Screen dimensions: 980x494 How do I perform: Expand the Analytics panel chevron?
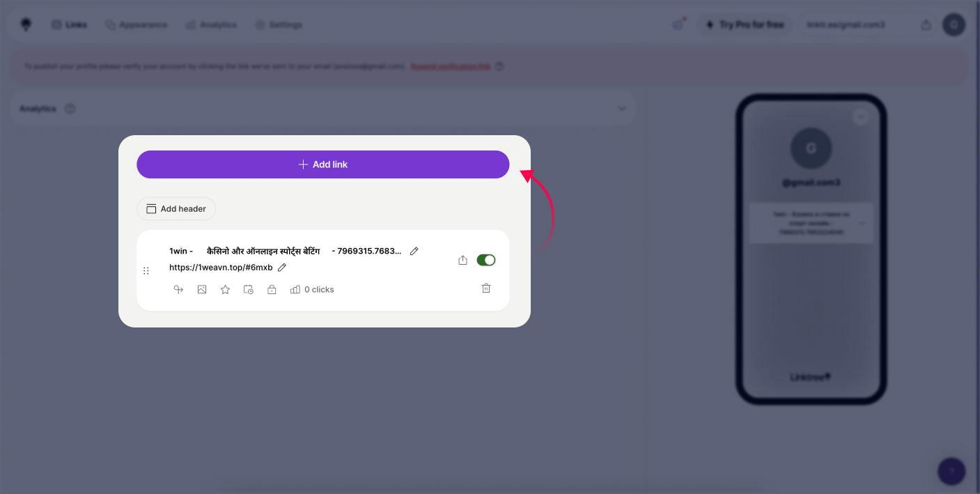(621, 109)
